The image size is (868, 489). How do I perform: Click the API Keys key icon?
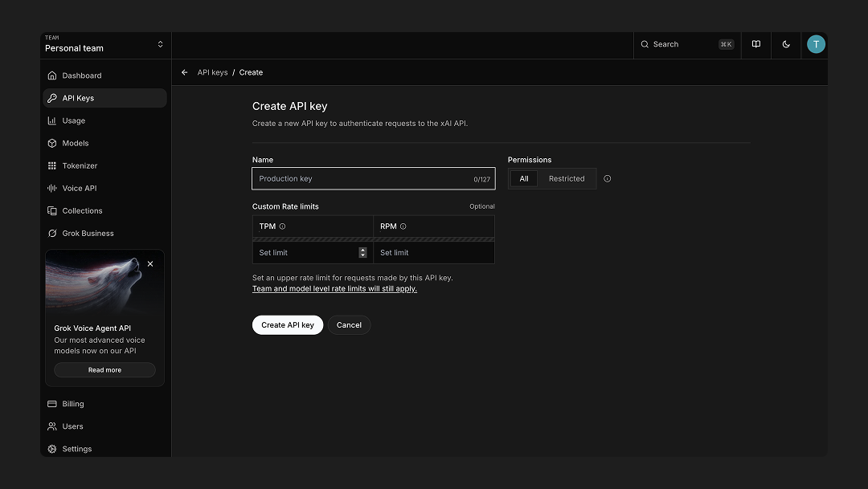[x=52, y=98]
